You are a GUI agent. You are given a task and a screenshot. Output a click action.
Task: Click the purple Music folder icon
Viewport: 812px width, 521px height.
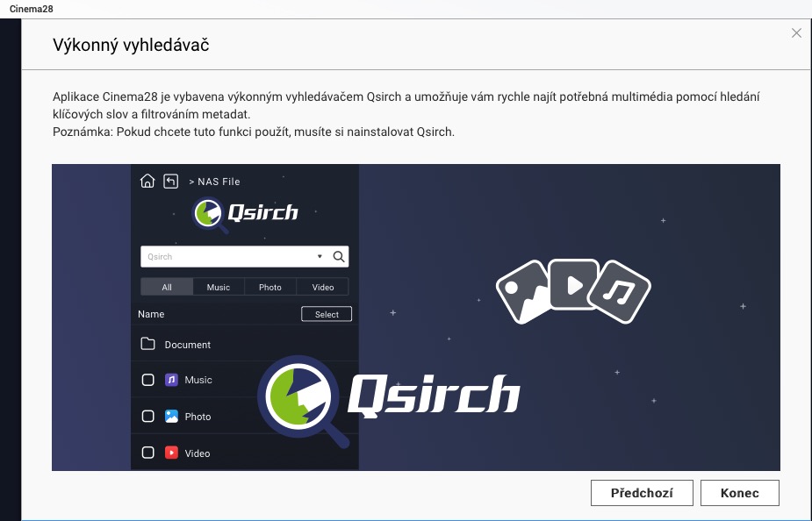click(171, 380)
